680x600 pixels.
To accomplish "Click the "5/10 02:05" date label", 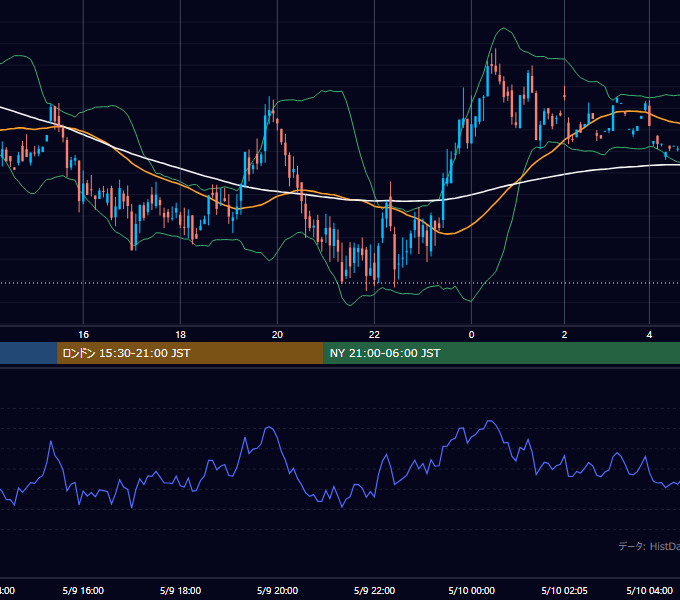I will coord(564,590).
